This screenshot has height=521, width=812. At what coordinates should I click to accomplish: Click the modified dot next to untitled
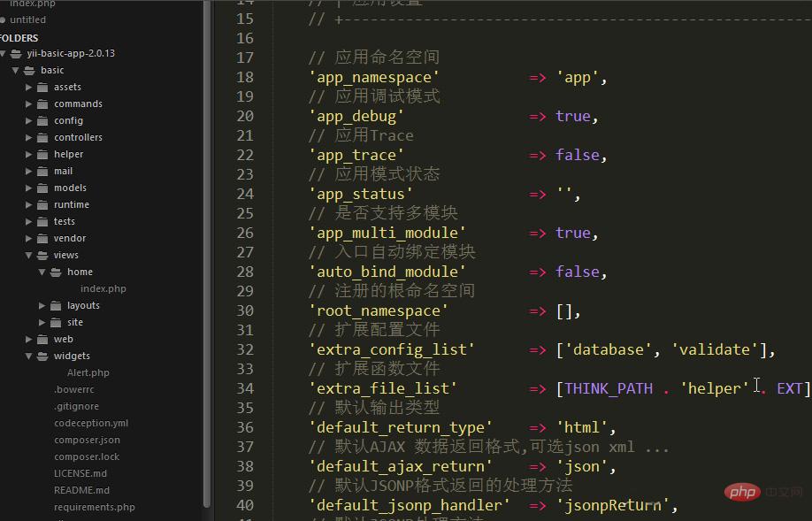tap(4, 19)
